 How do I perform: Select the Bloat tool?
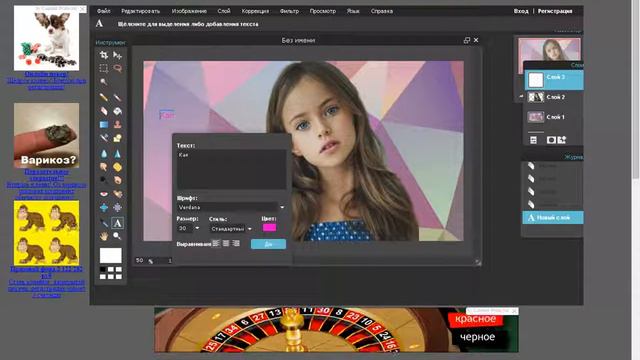(104, 207)
